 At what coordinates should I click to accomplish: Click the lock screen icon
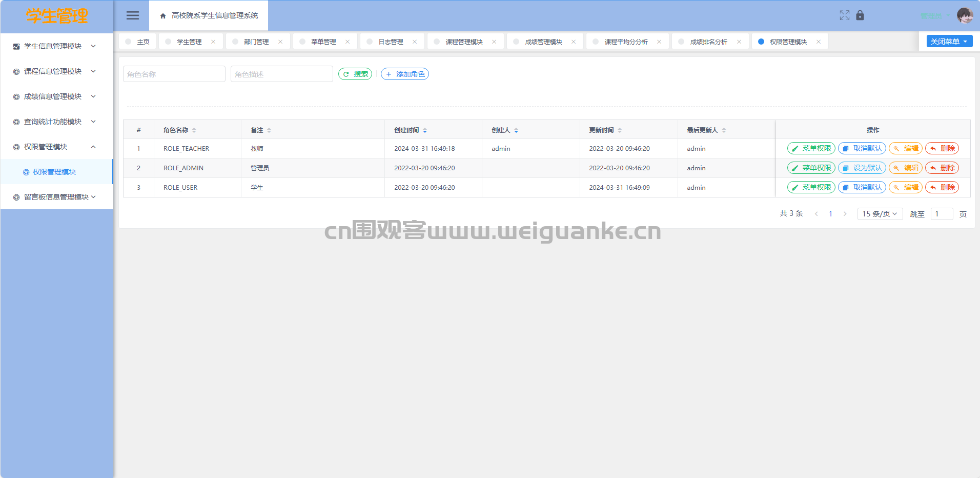[860, 15]
